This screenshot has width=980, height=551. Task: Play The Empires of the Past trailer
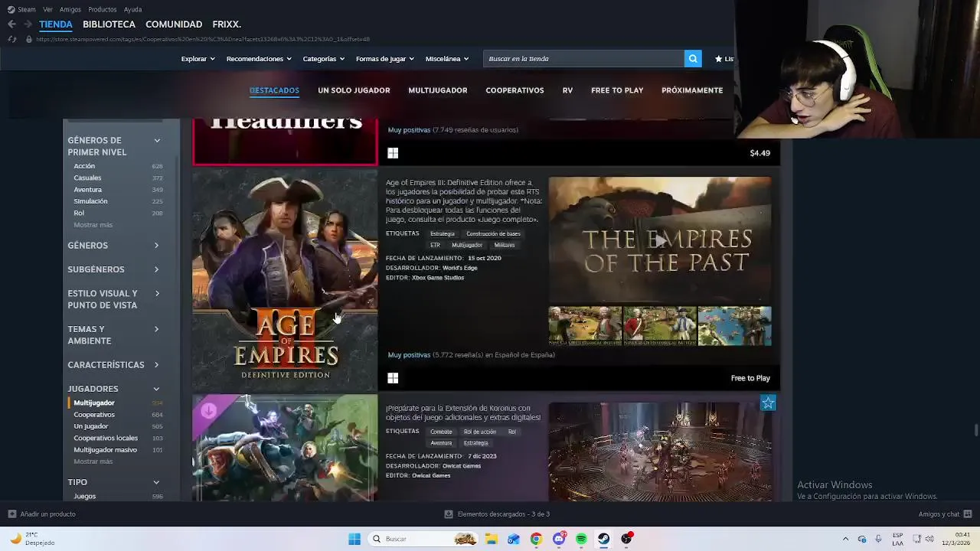point(660,241)
